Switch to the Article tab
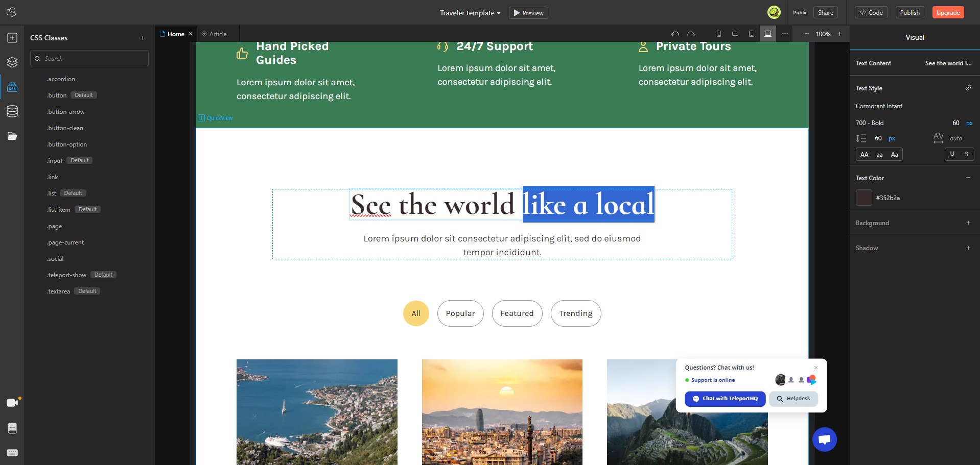This screenshot has width=980, height=465. (214, 34)
